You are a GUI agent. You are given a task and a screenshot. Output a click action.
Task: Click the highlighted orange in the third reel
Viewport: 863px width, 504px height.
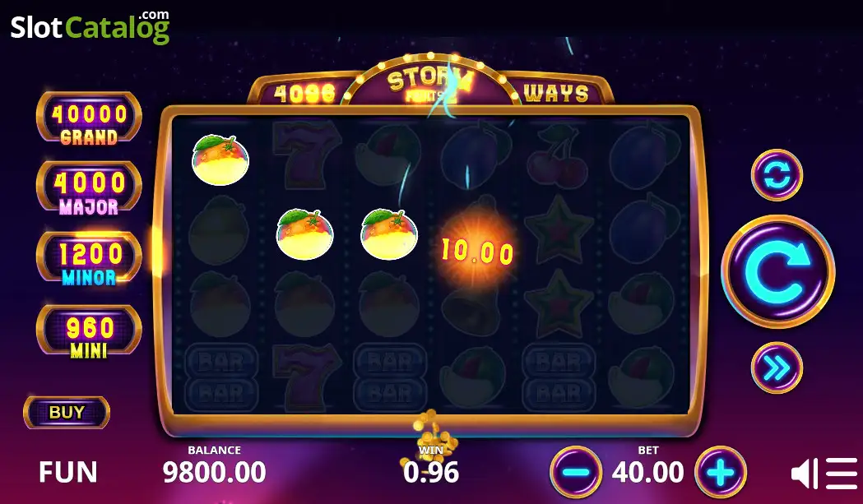[389, 234]
